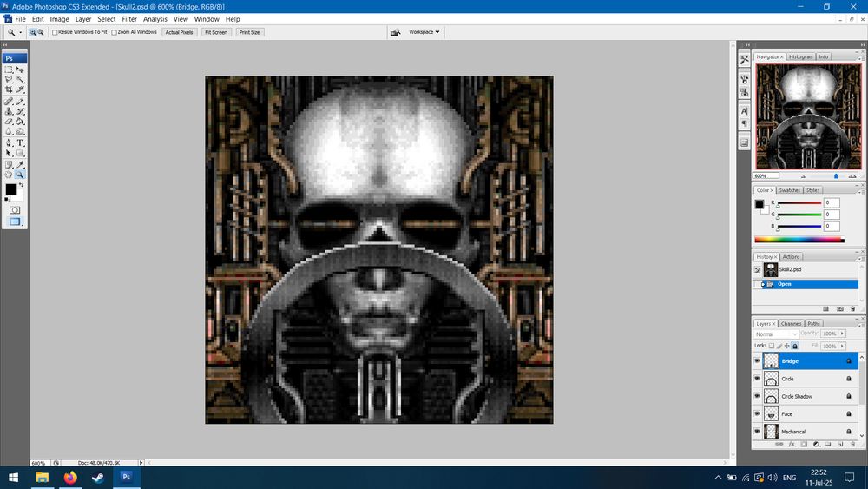The image size is (868, 489).
Task: Hide the Circle Shadow layer
Action: click(757, 397)
